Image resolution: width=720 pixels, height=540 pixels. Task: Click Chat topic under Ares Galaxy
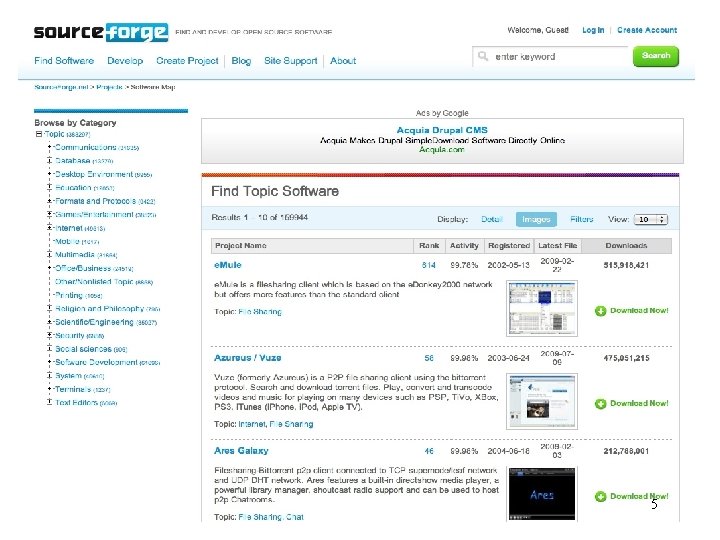click(x=295, y=517)
